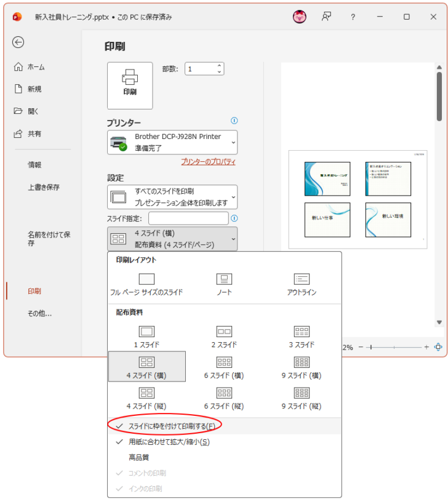
Task: Click the 新しい仕事 slide thumbnail in preview
Action: pyautogui.click(x=327, y=220)
